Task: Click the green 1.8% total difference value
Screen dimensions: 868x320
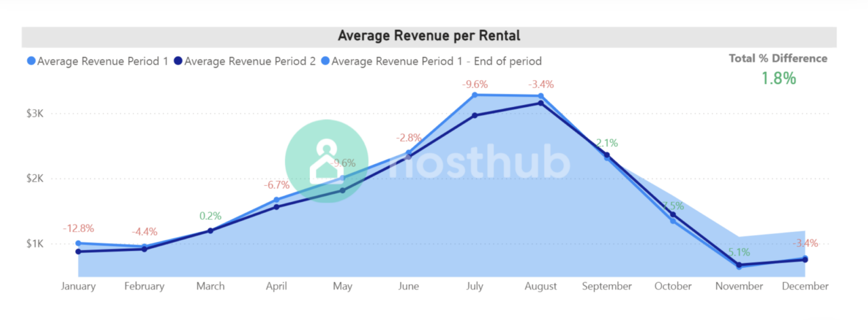Action: coord(778,78)
